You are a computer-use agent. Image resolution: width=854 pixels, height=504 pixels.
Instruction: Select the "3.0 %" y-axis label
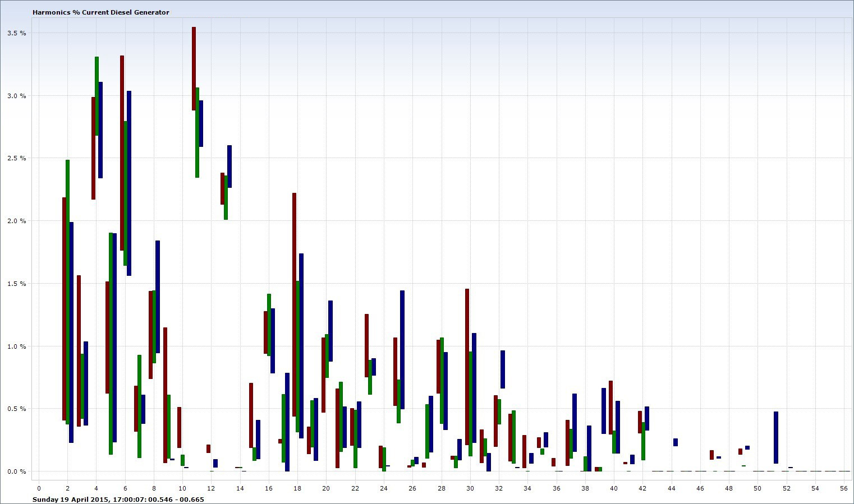(17, 96)
